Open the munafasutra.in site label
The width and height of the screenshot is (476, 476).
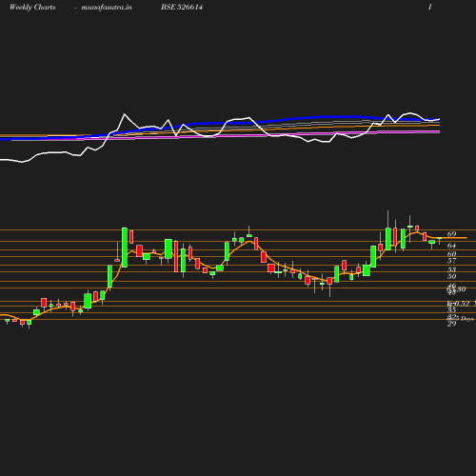[107, 7]
